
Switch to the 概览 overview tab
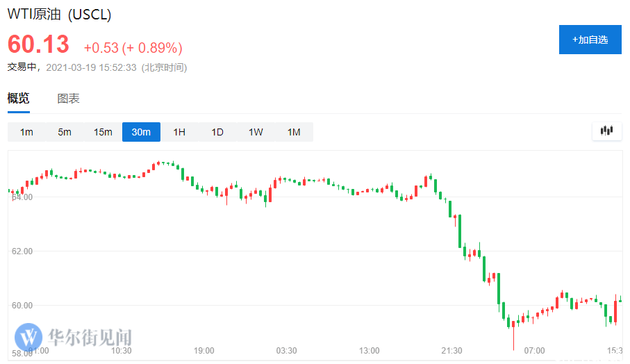(x=19, y=98)
